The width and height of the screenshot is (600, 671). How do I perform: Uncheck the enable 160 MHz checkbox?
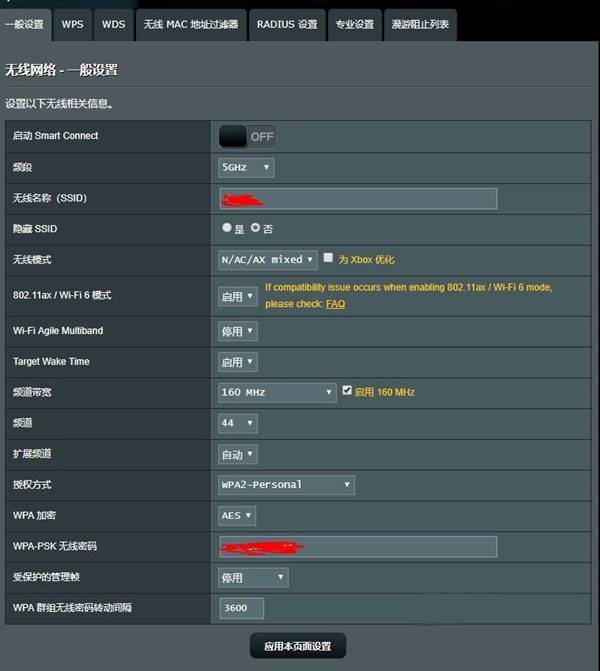click(x=347, y=392)
